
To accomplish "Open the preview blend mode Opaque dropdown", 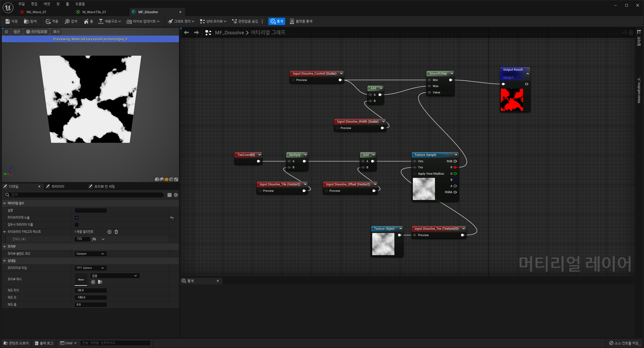I will [x=90, y=254].
